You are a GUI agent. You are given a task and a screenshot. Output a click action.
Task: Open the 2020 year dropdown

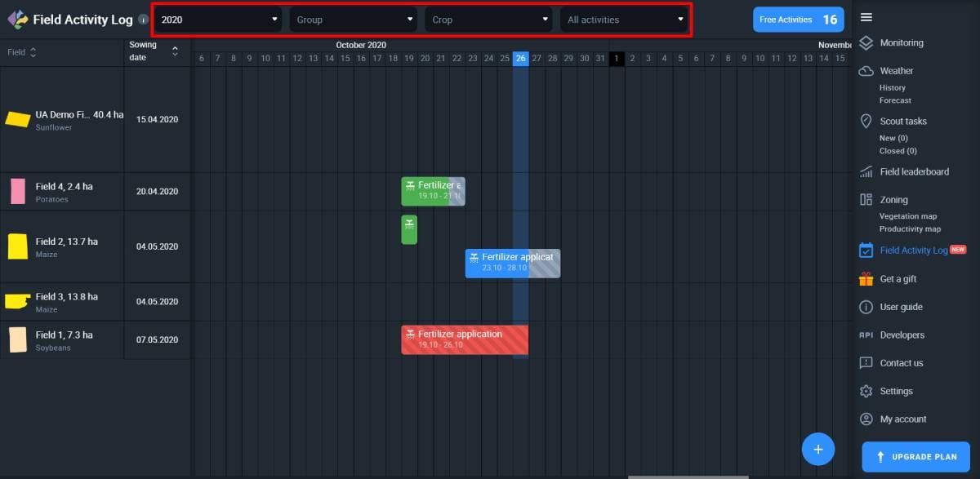click(218, 20)
